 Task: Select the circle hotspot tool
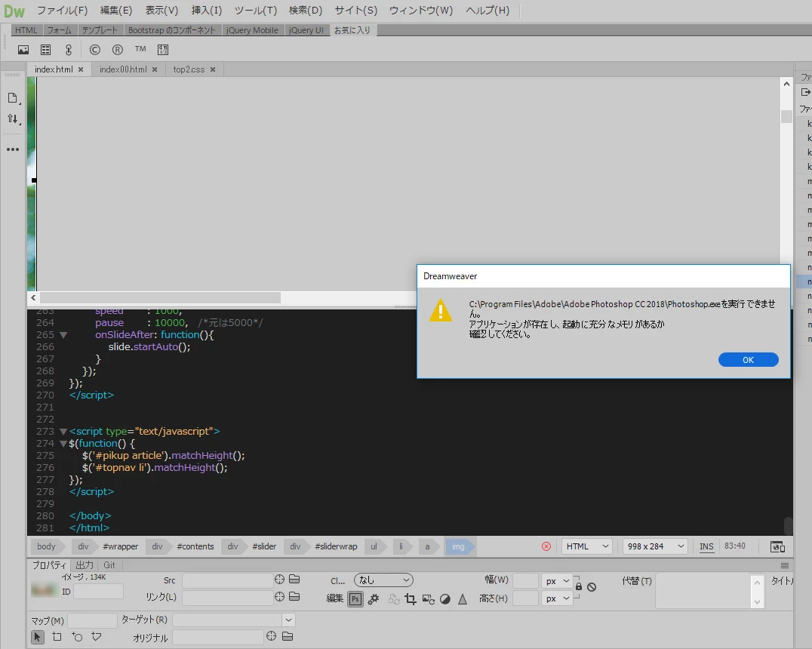77,637
